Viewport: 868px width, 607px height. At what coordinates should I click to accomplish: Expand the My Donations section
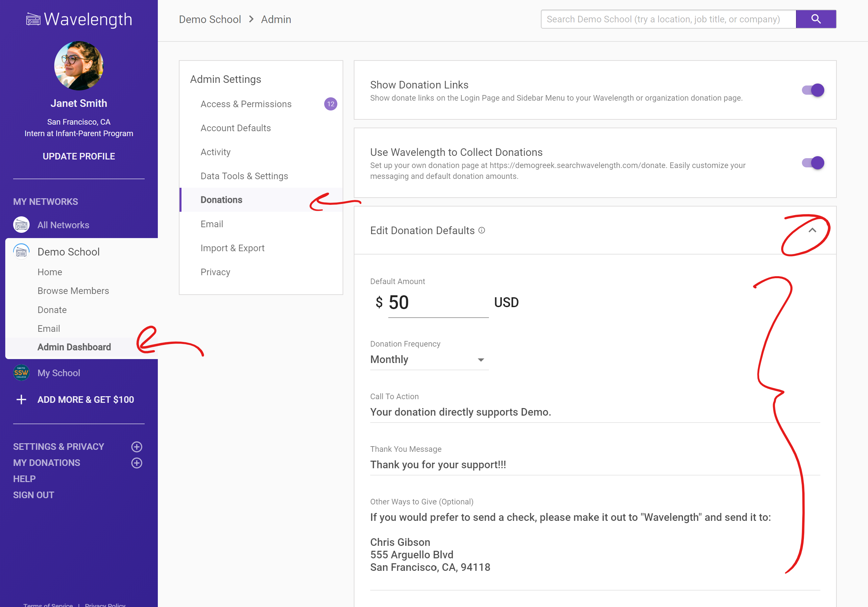point(136,463)
